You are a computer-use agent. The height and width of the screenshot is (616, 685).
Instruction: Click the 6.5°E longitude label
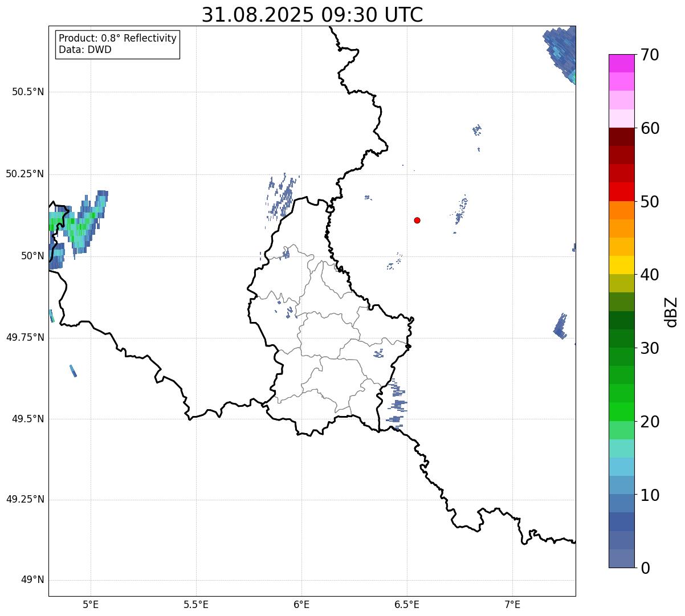(x=407, y=604)
